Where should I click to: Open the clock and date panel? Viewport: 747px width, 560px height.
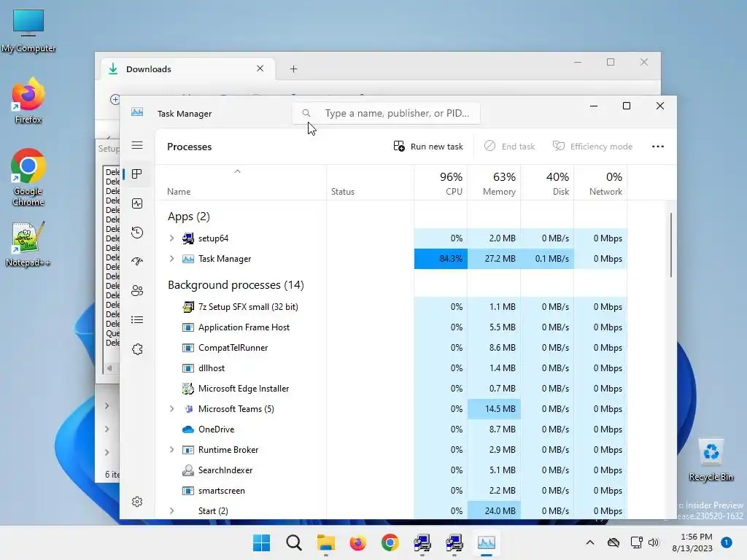692,542
